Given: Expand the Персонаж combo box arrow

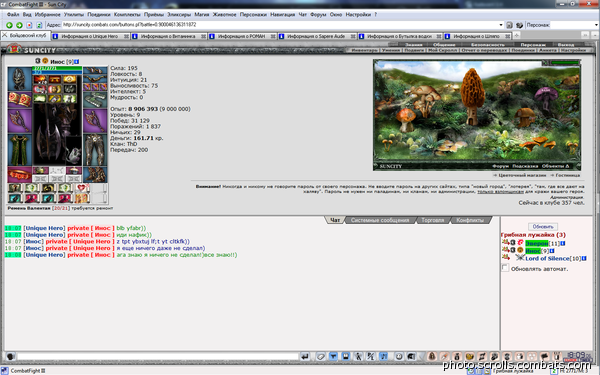Looking at the screenshot, I should 597,25.
